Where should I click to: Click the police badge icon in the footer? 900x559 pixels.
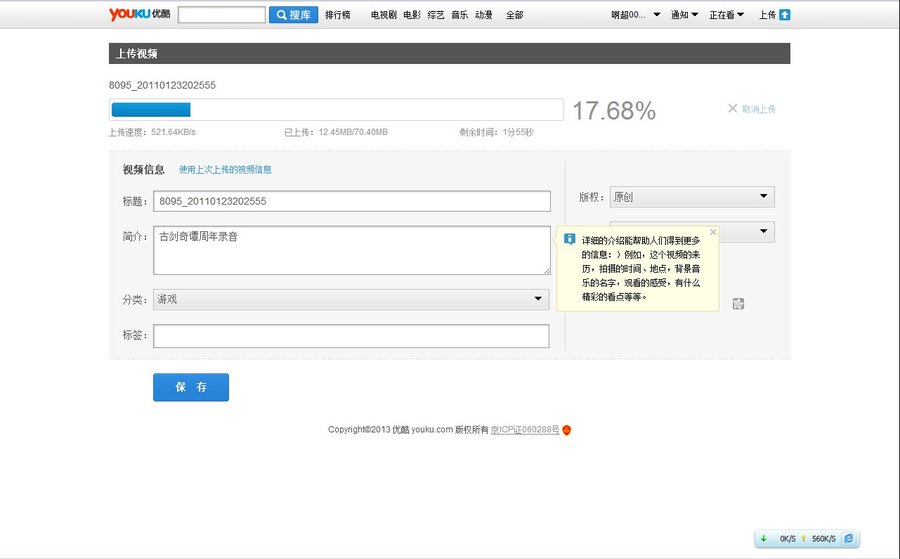pos(567,430)
